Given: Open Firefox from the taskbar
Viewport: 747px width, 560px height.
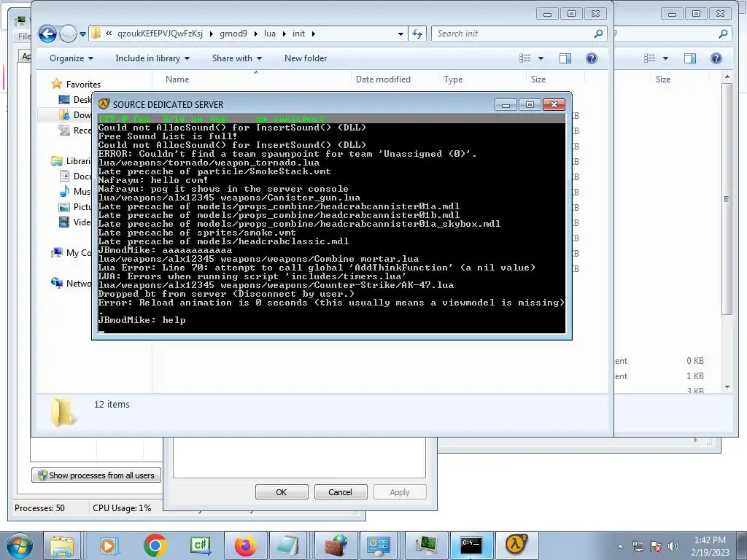Looking at the screenshot, I should click(x=246, y=545).
